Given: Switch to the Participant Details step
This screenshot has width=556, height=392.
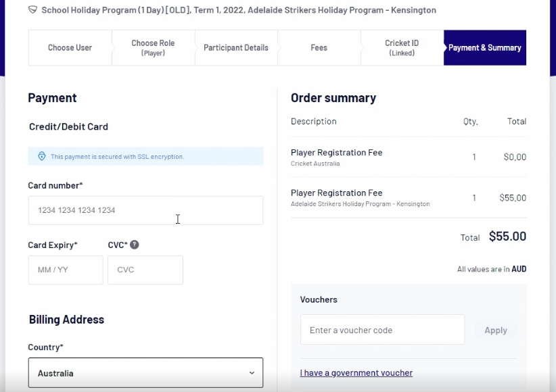Looking at the screenshot, I should pyautogui.click(x=235, y=48).
